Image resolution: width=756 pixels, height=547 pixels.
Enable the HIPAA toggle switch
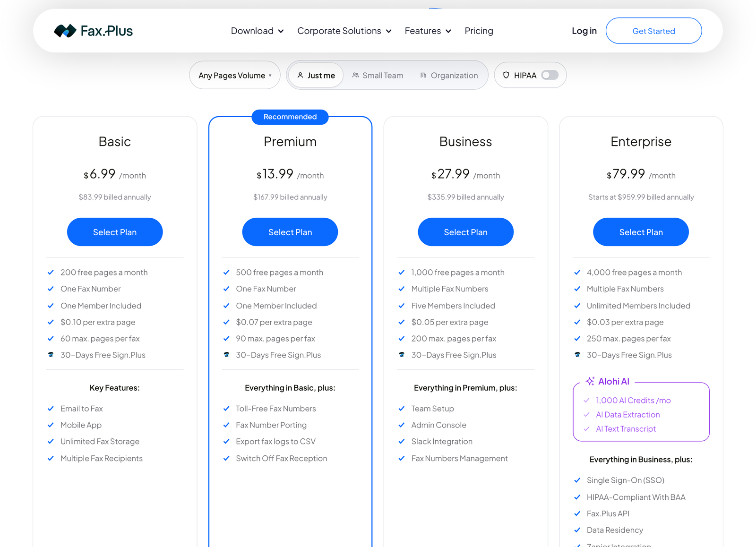tap(550, 75)
